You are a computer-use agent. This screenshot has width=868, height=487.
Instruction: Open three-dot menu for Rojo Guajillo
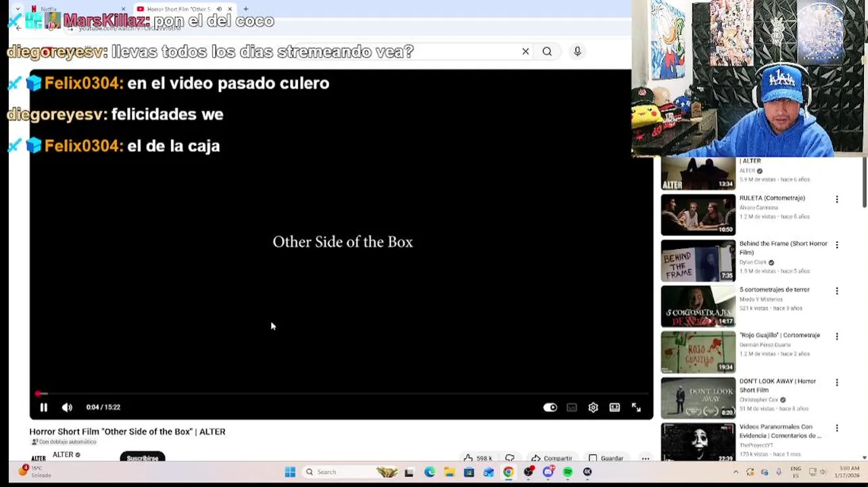tap(837, 336)
